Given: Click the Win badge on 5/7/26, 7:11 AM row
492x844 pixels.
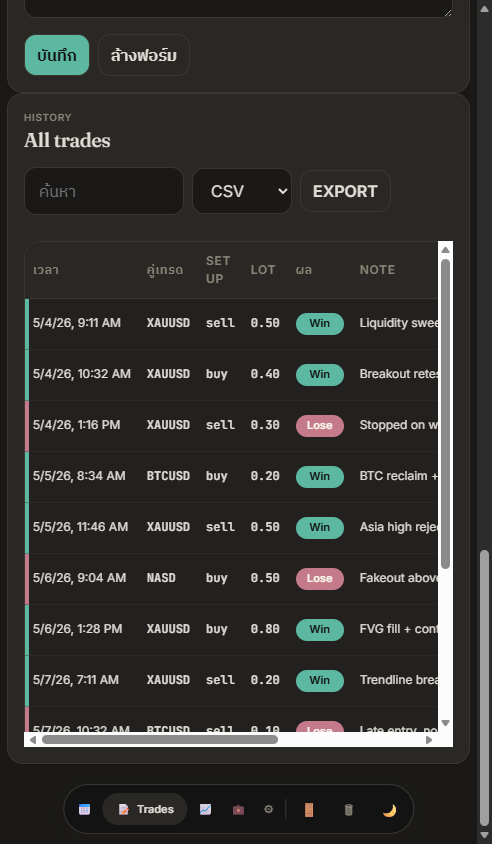Looking at the screenshot, I should 320,680.
